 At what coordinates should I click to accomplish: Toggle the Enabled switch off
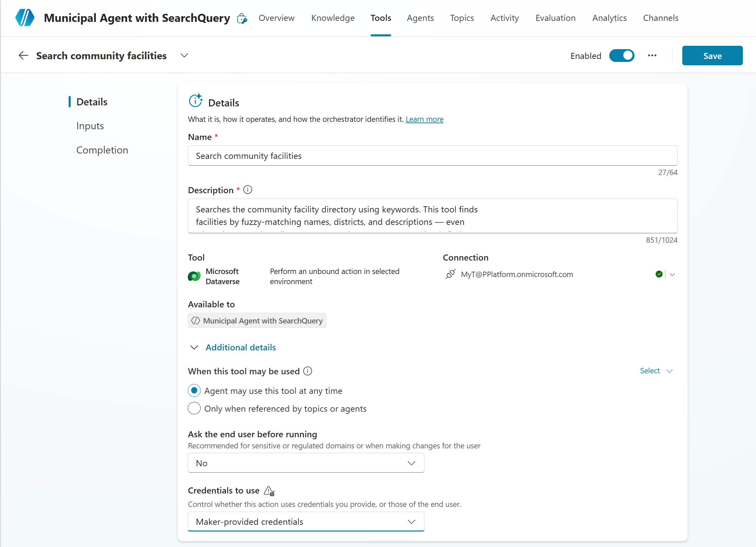tap(621, 56)
